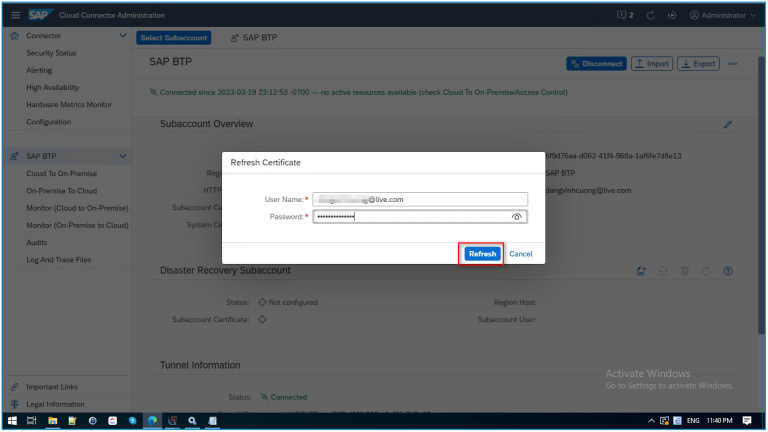Click the Disaster Recovery add subaccount icon

pyautogui.click(x=641, y=271)
